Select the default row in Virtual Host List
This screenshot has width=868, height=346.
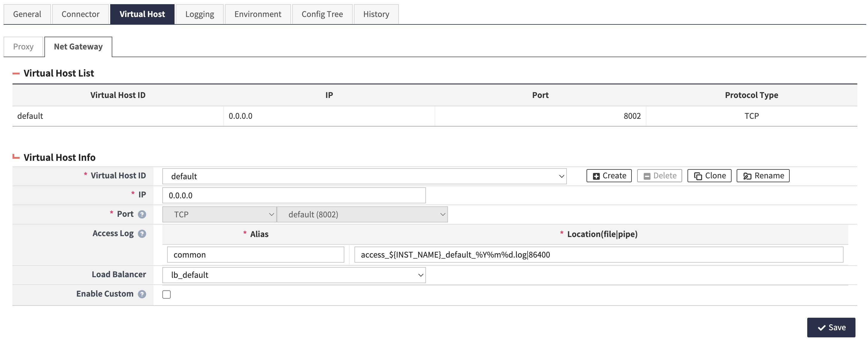pyautogui.click(x=118, y=116)
